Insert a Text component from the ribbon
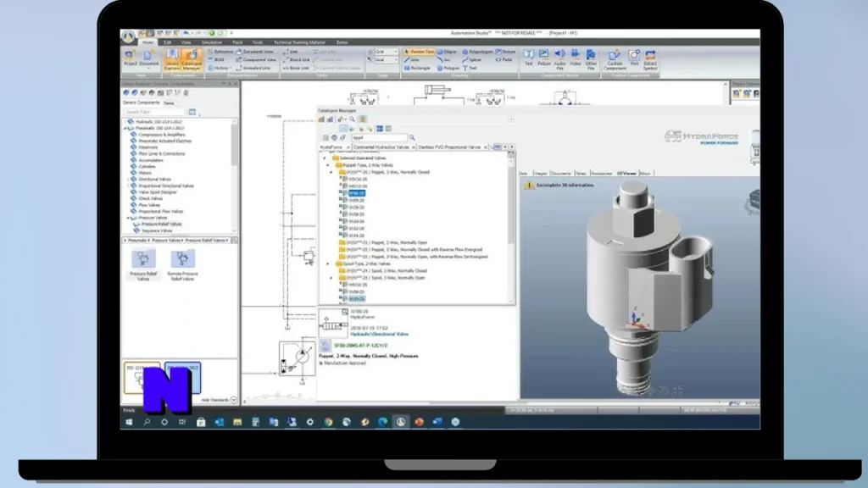Image resolution: width=868 pixels, height=488 pixels. (x=529, y=58)
